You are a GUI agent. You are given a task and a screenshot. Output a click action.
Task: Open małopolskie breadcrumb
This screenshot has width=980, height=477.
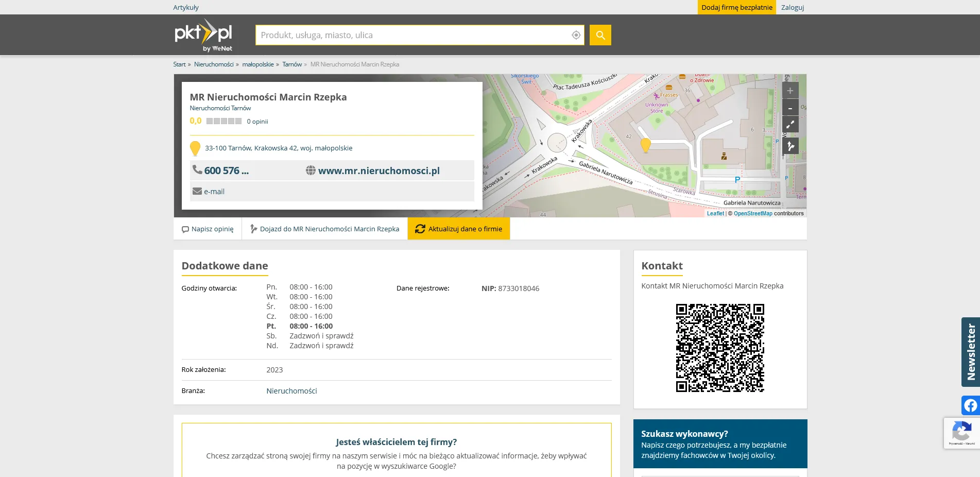click(258, 64)
